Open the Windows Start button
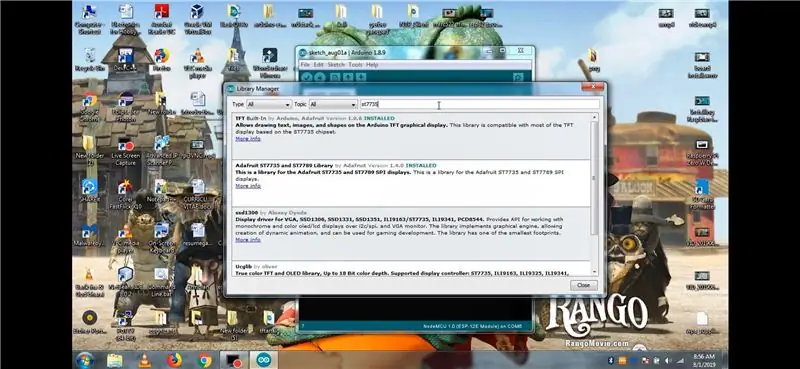This screenshot has height=369, width=800. point(85,360)
